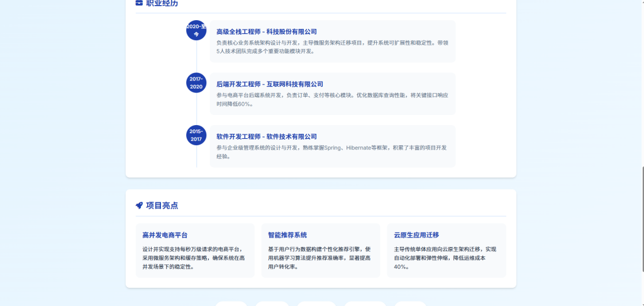Click the rocket icon beside 项目亮点

click(x=139, y=205)
